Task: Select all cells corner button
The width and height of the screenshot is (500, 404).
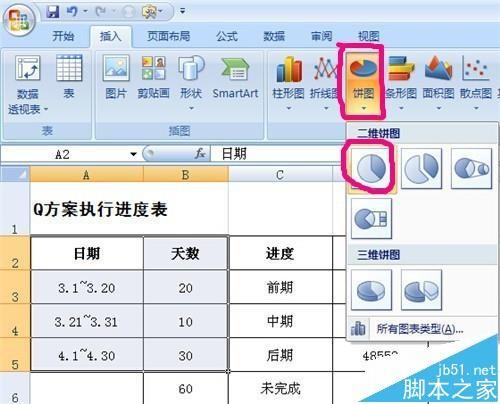Action: [x=15, y=174]
